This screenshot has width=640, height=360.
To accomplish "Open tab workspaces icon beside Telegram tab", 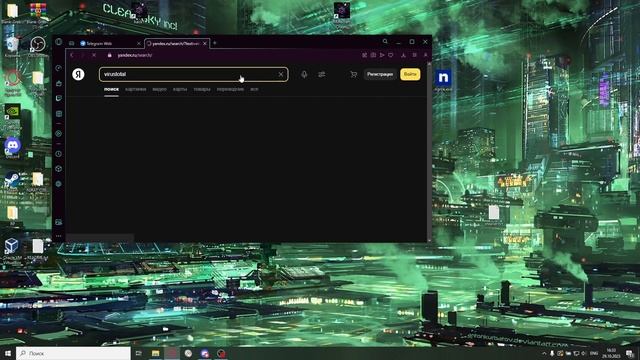I will [71, 43].
